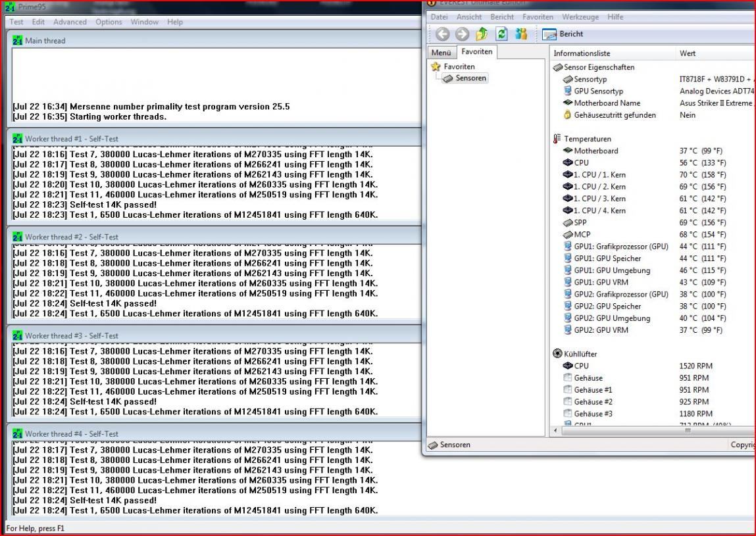Click horizontal scrollbar left arrow in EVEREST
This screenshot has width=756, height=536.
pos(556,430)
